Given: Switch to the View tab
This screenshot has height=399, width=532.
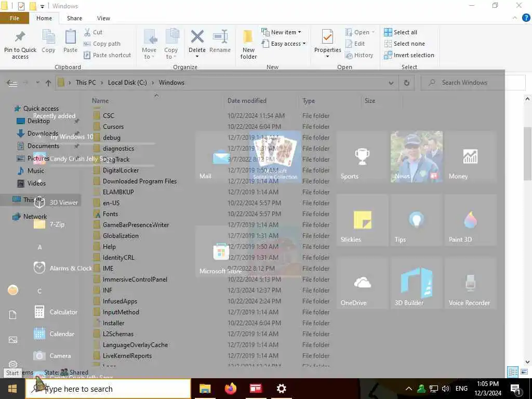Looking at the screenshot, I should tap(103, 18).
